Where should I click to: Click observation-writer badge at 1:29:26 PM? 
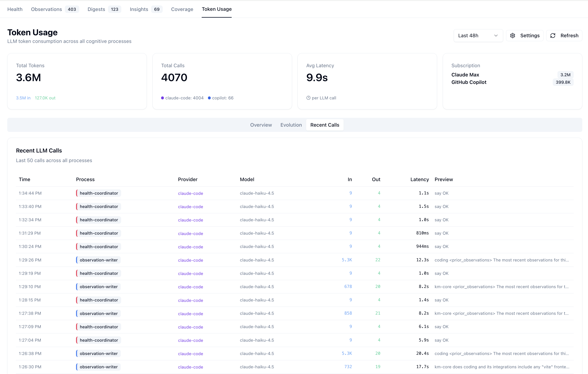pyautogui.click(x=98, y=260)
